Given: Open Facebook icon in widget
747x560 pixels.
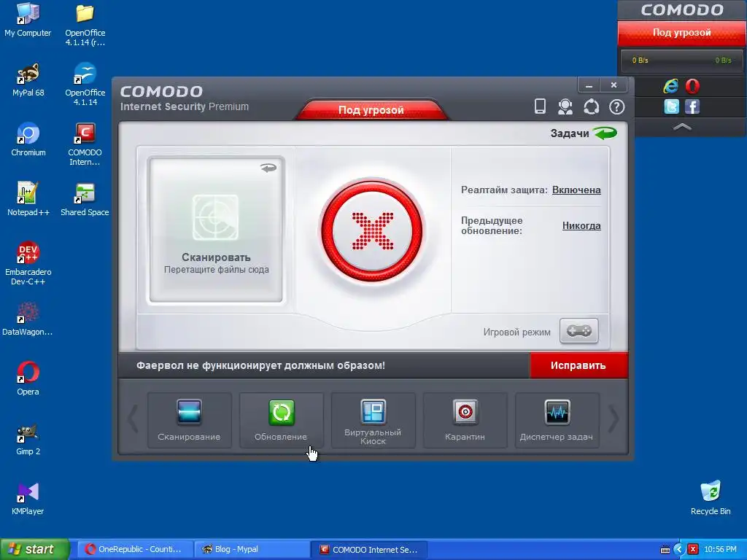Looking at the screenshot, I should tap(692, 106).
